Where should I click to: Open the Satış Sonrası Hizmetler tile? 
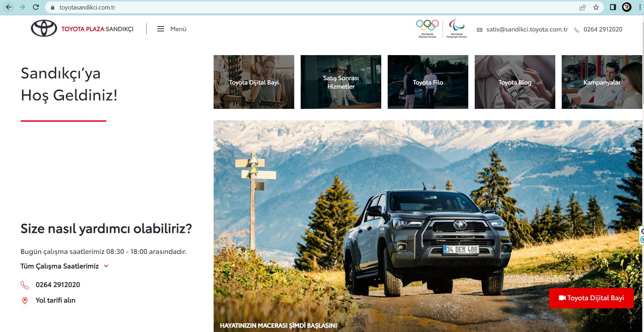pos(341,82)
